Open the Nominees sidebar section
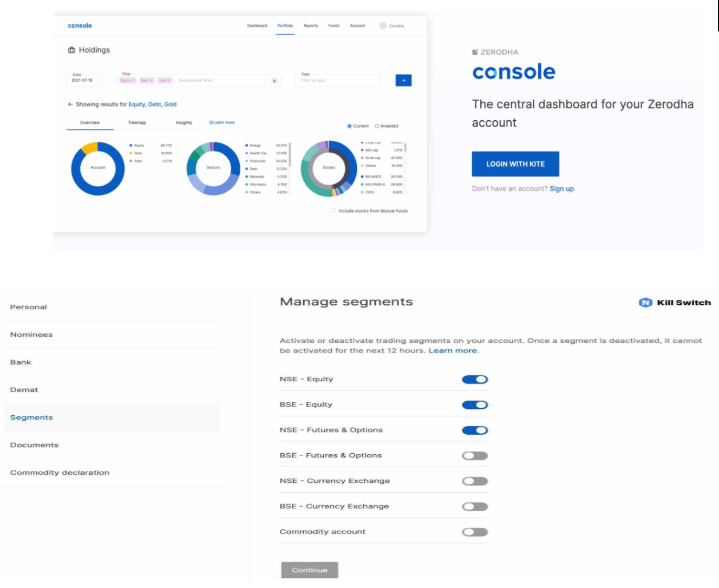719x588 pixels. 112,335
